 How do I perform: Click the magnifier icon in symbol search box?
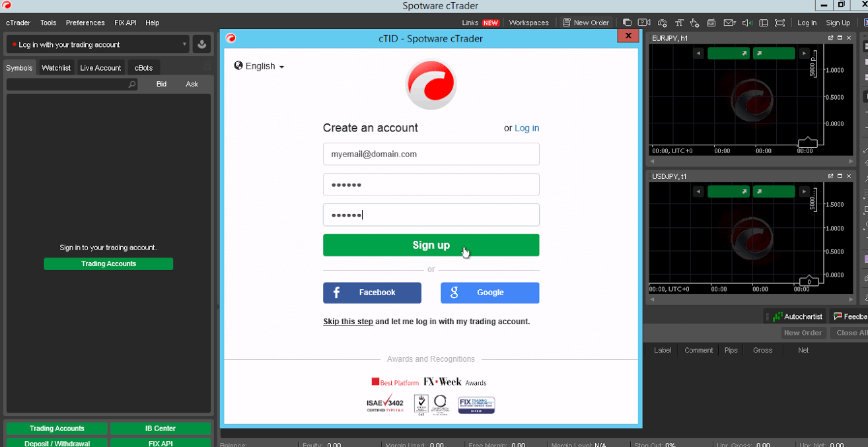point(132,85)
